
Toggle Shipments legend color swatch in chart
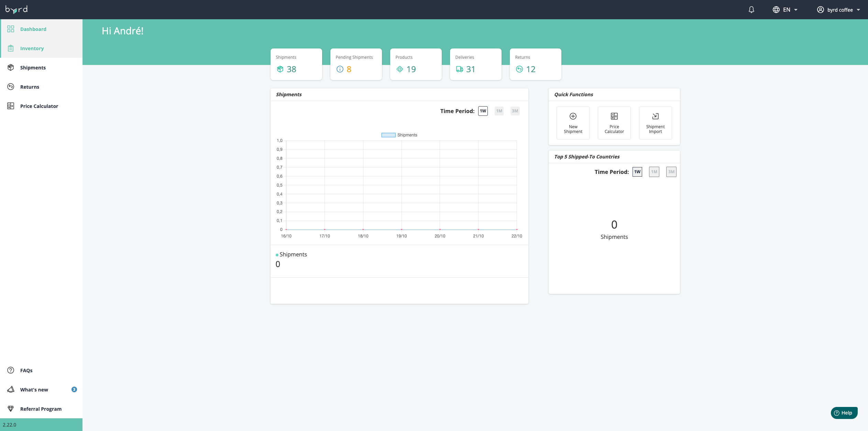coord(388,135)
